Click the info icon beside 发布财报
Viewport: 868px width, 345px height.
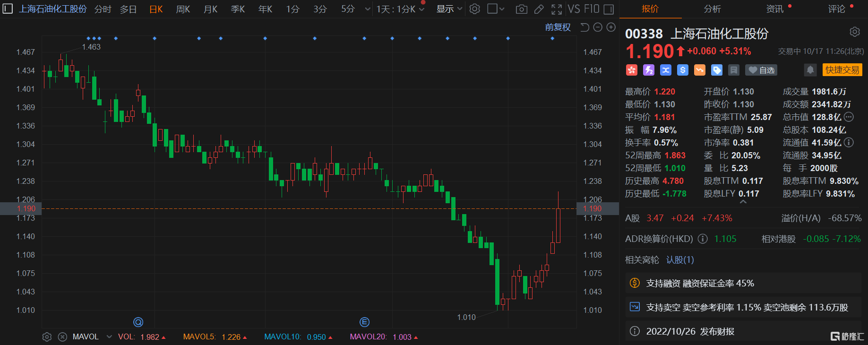tap(635, 331)
